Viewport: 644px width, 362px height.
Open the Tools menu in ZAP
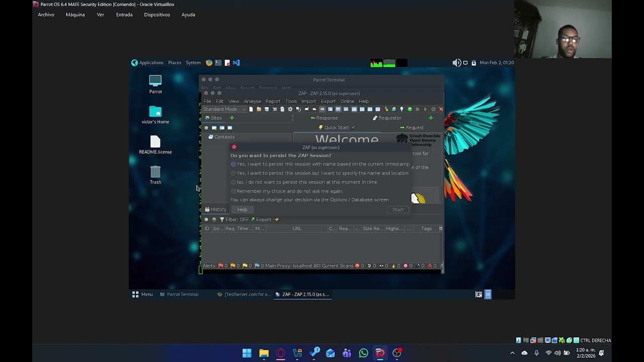point(291,101)
